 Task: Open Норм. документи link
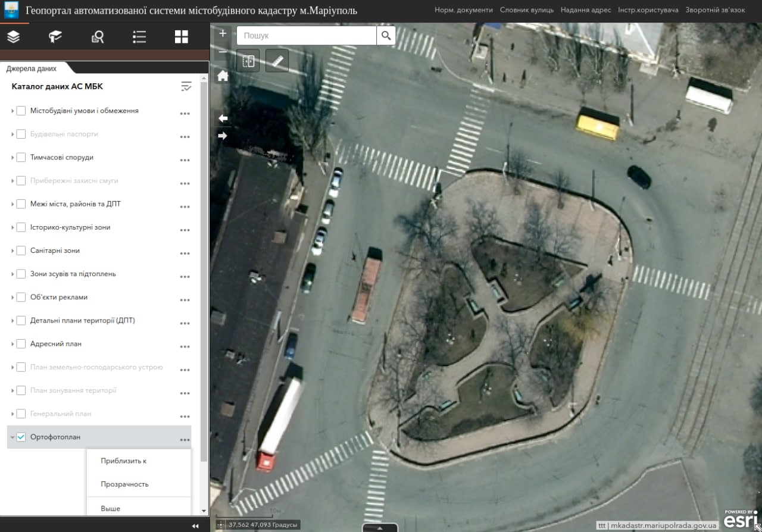point(464,10)
